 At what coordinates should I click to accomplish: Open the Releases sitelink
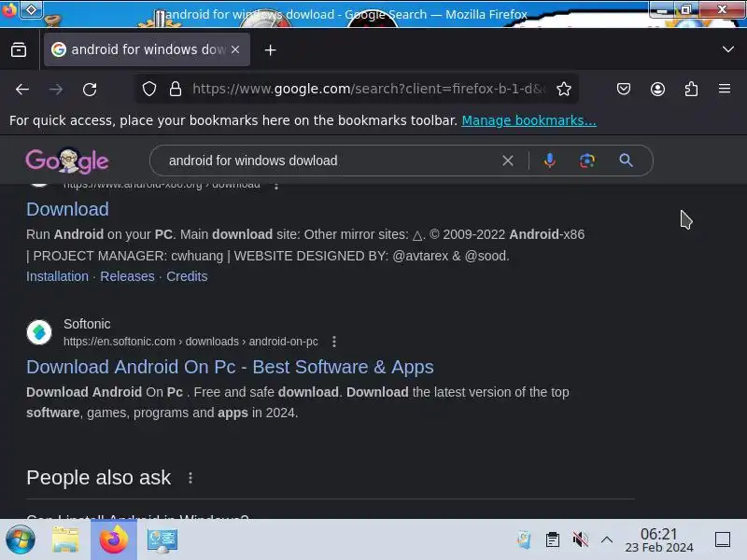coord(127,276)
